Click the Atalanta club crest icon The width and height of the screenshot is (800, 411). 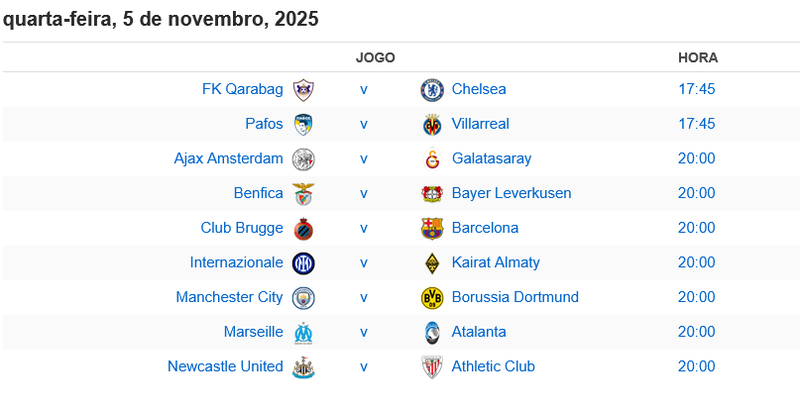click(431, 333)
